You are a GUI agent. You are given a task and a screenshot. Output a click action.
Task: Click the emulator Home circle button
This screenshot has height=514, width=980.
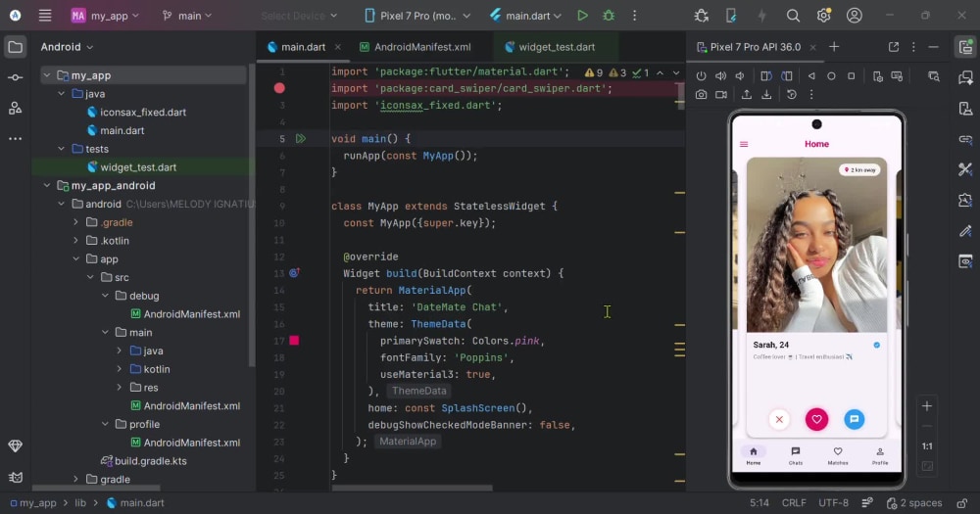point(831,76)
